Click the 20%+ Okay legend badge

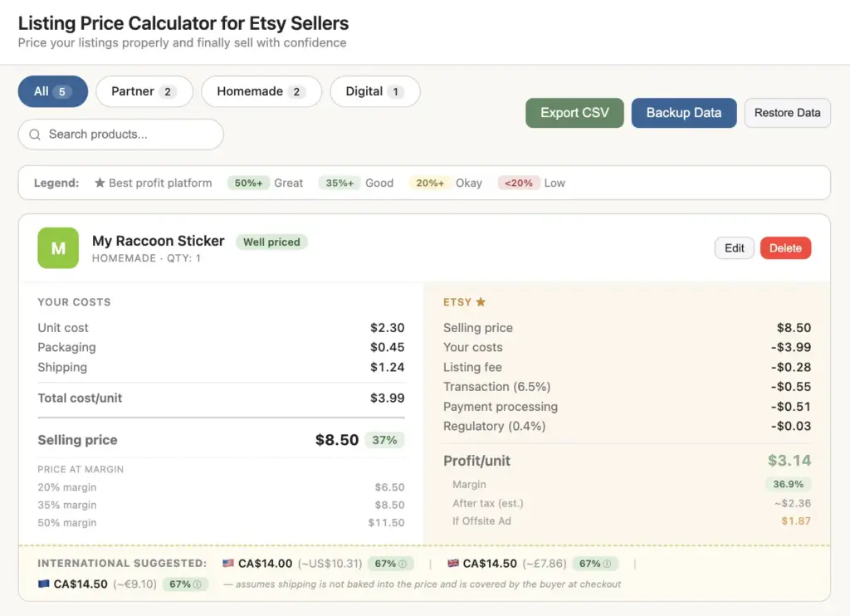(x=430, y=183)
